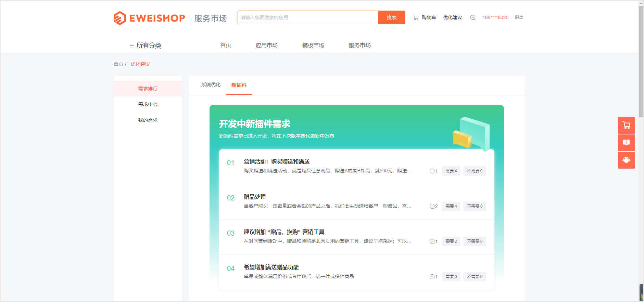The image size is (644, 302).
Task: Focus the application search input field
Action: (307, 17)
